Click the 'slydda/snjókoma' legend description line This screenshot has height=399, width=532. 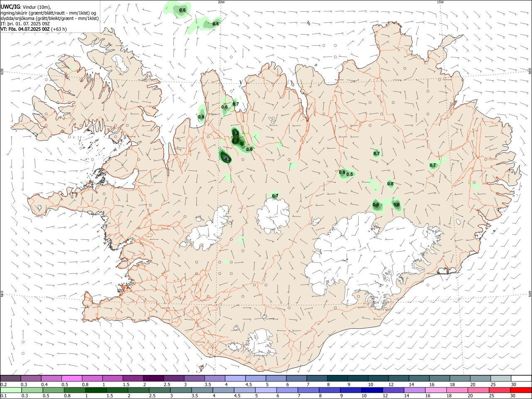point(49,18)
